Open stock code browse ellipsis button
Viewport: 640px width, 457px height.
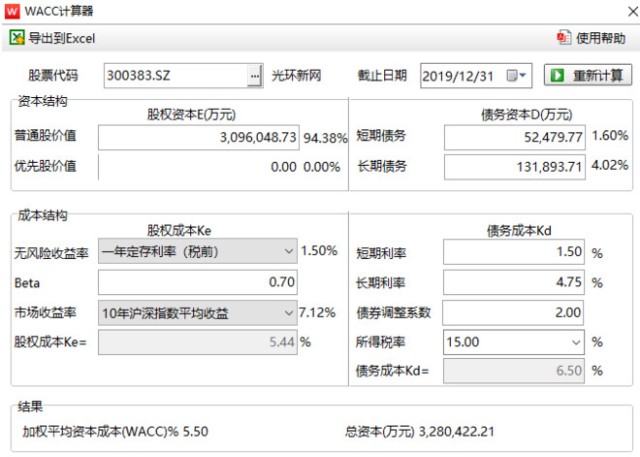(255, 76)
